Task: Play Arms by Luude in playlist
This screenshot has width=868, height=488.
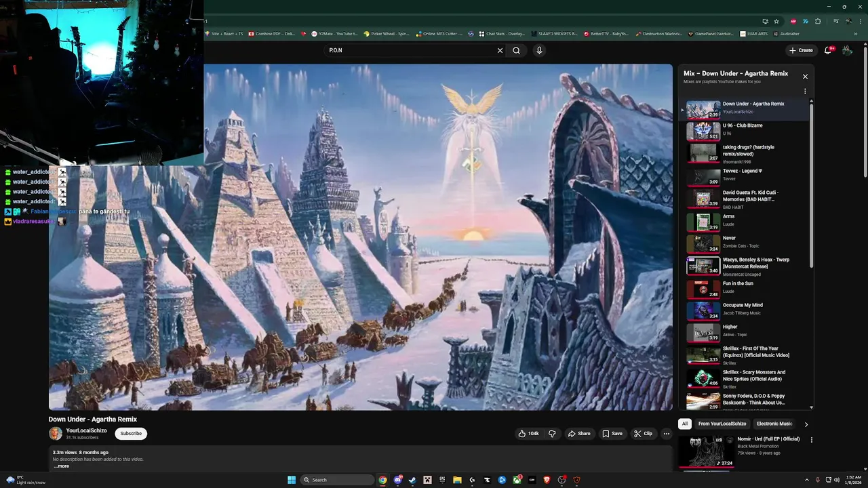Action: pos(745,222)
